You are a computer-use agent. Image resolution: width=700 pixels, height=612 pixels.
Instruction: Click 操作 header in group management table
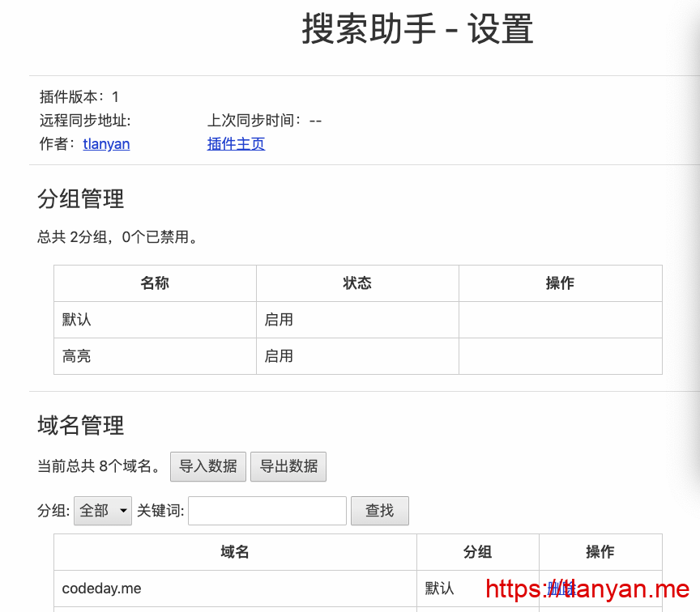560,283
